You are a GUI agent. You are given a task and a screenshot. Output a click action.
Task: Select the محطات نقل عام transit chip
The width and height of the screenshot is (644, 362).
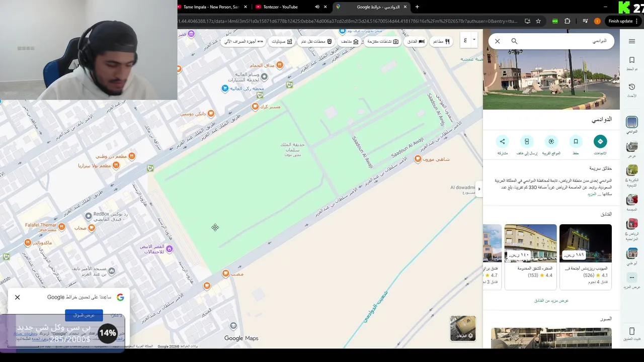coord(316,41)
